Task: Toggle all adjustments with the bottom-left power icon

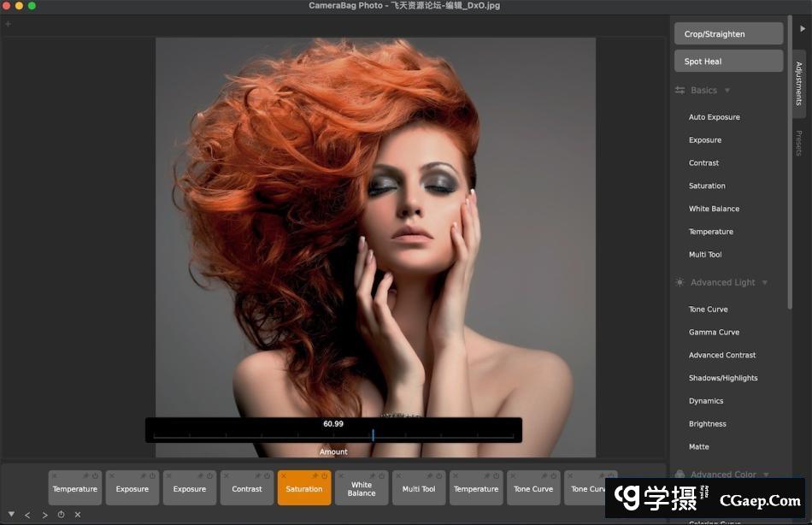Action: [x=61, y=515]
